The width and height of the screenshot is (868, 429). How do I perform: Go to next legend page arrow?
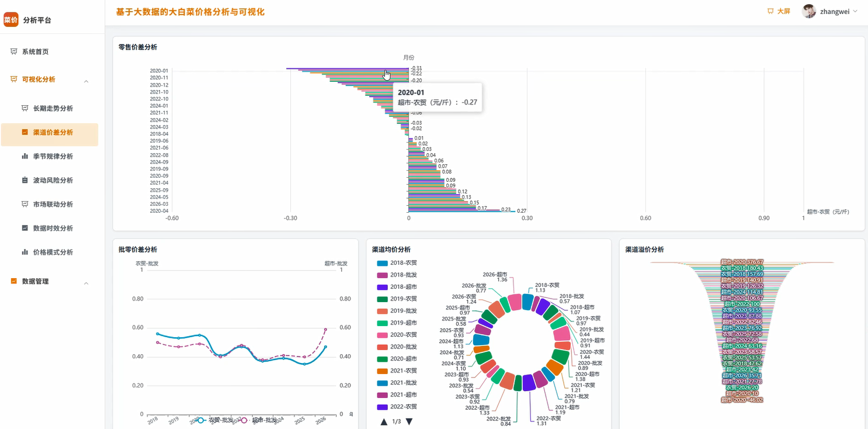409,421
